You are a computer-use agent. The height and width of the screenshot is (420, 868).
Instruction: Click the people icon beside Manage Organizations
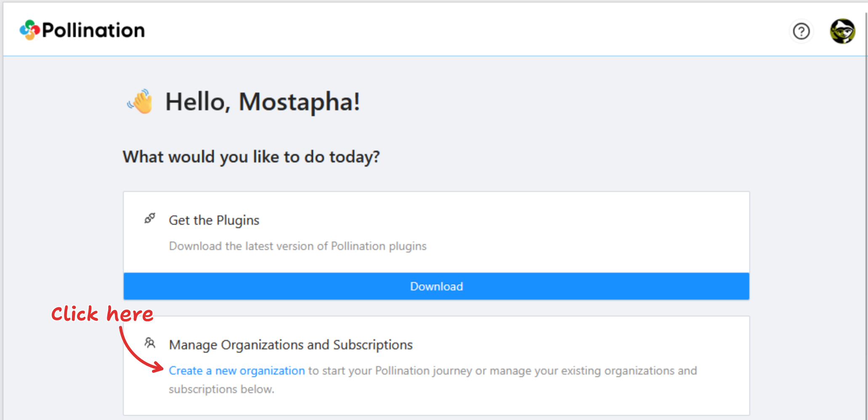150,343
